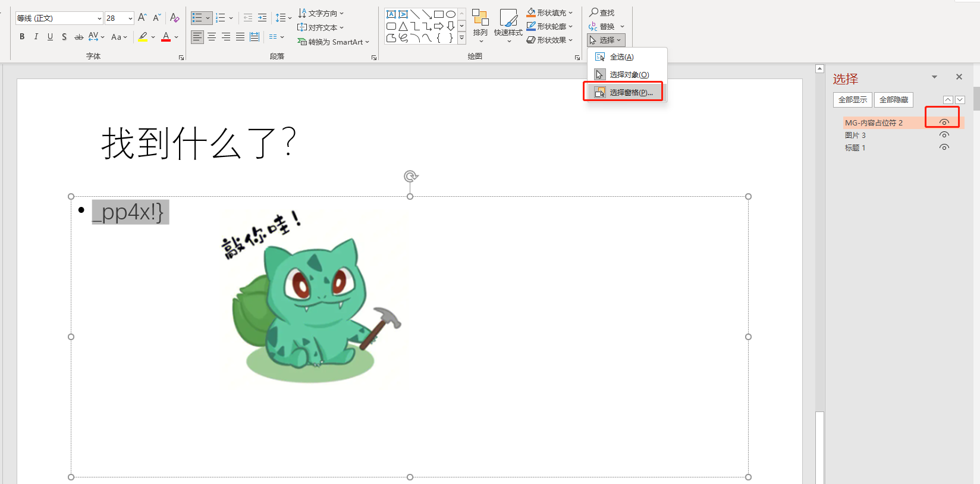
Task: Open 排列 arrange menu
Action: (x=480, y=25)
